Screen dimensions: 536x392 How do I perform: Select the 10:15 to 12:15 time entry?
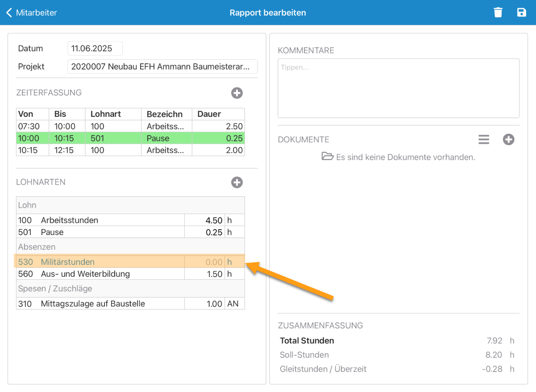pyautogui.click(x=130, y=150)
